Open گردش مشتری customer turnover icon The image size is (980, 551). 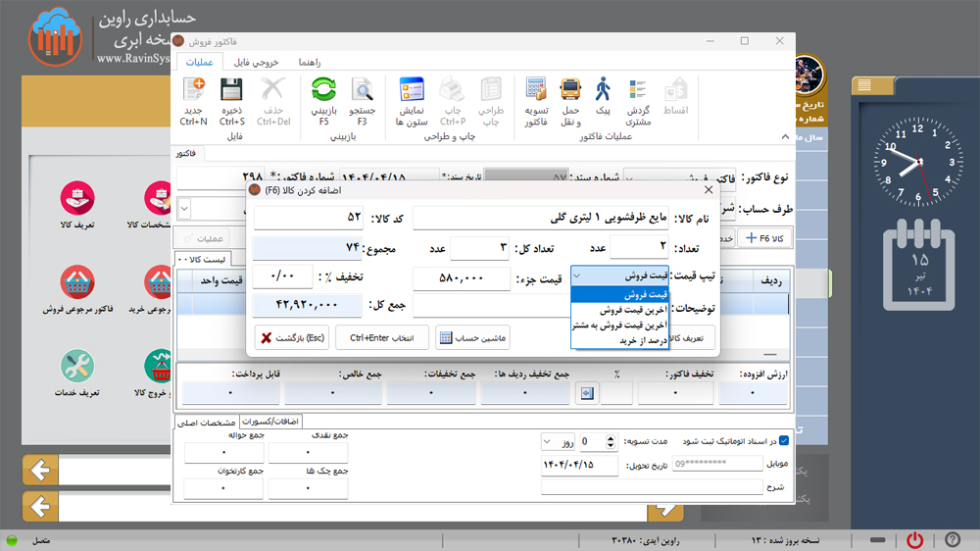click(x=639, y=92)
